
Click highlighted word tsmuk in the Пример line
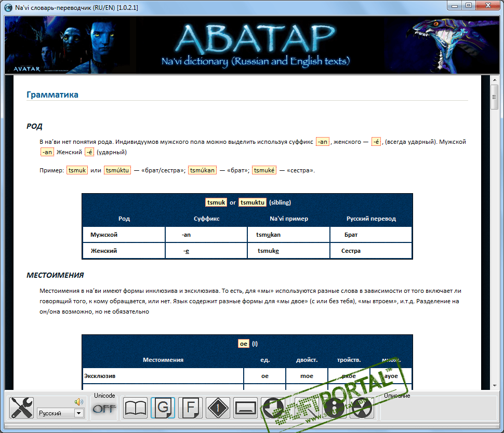[77, 170]
